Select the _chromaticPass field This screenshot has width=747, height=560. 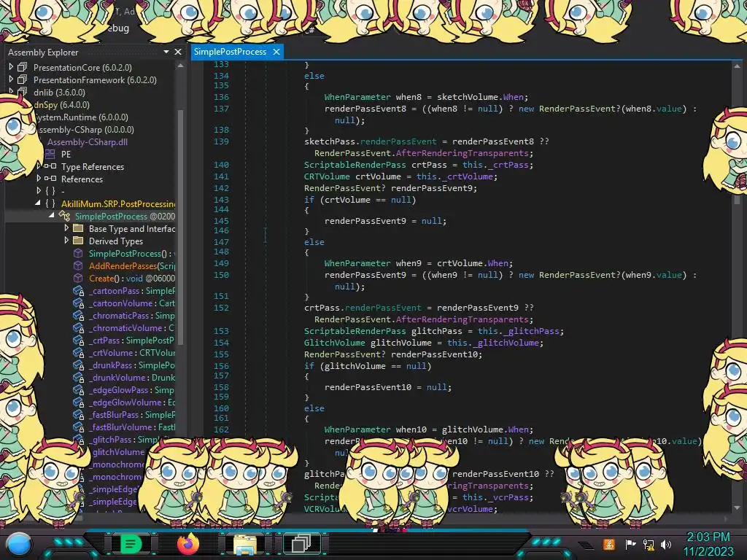click(132, 315)
